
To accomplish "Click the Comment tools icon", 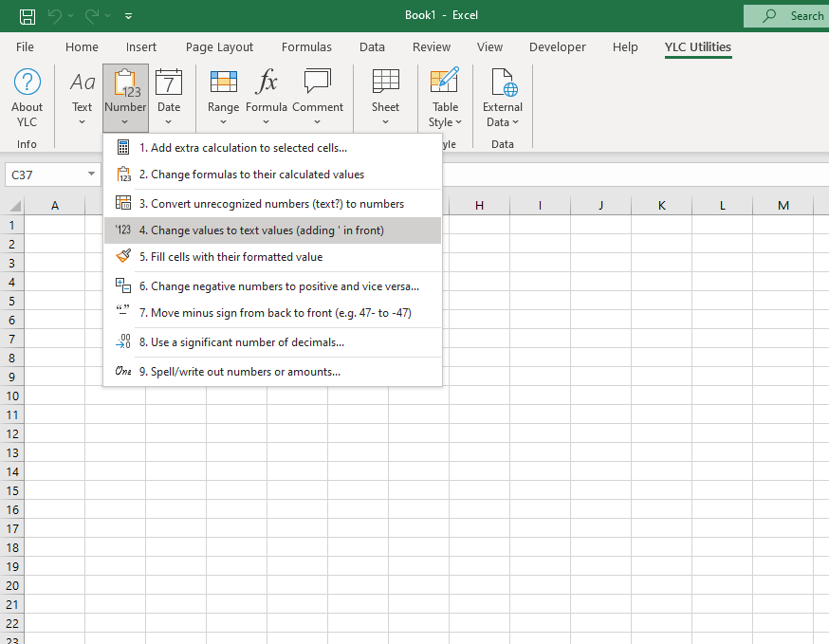I will coord(318,83).
